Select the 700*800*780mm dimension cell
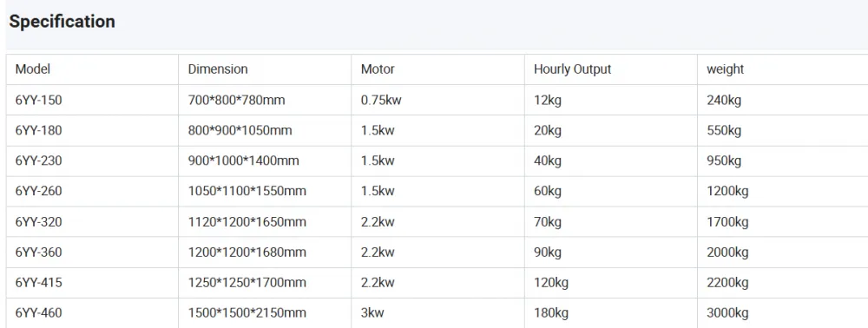The width and height of the screenshot is (868, 328). (x=265, y=100)
